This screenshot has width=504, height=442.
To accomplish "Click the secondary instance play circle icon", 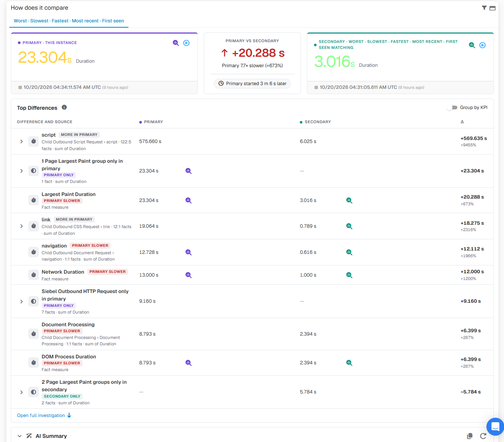I will 483,45.
